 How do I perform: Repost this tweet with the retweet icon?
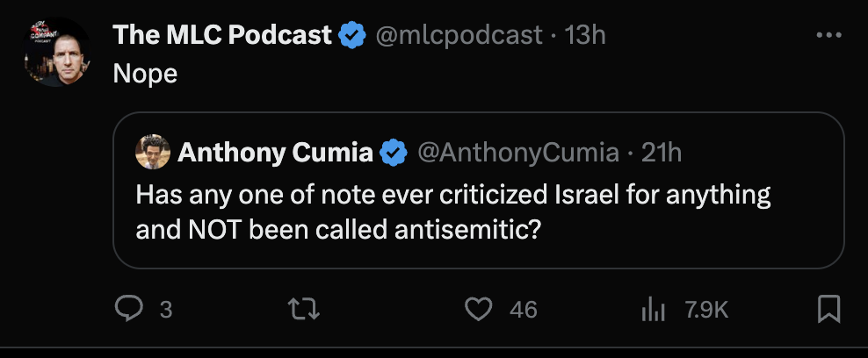(x=302, y=309)
